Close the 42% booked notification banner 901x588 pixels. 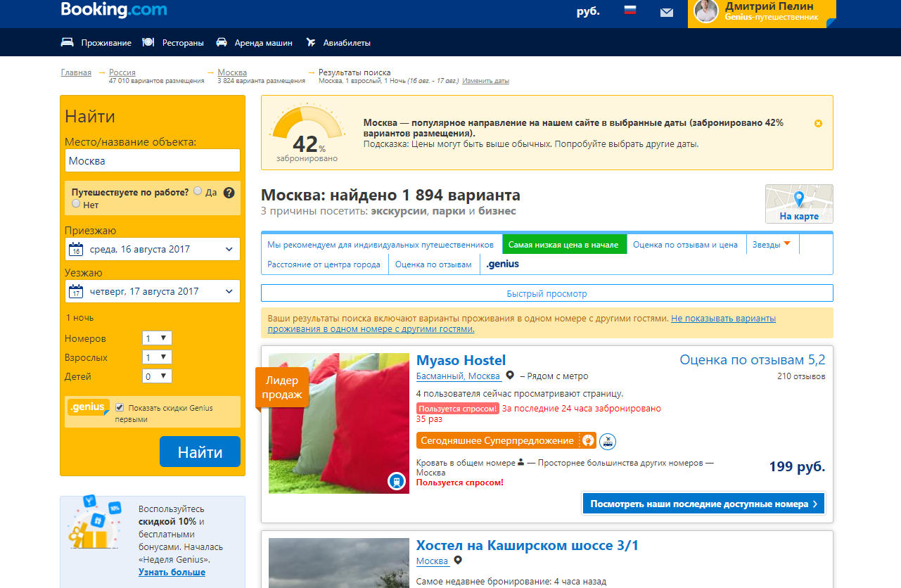(x=818, y=123)
